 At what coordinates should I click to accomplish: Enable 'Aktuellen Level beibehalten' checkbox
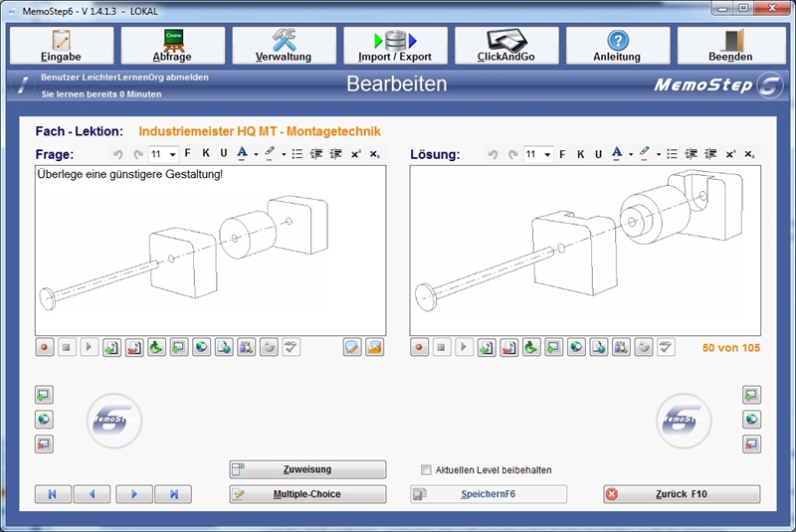[427, 470]
